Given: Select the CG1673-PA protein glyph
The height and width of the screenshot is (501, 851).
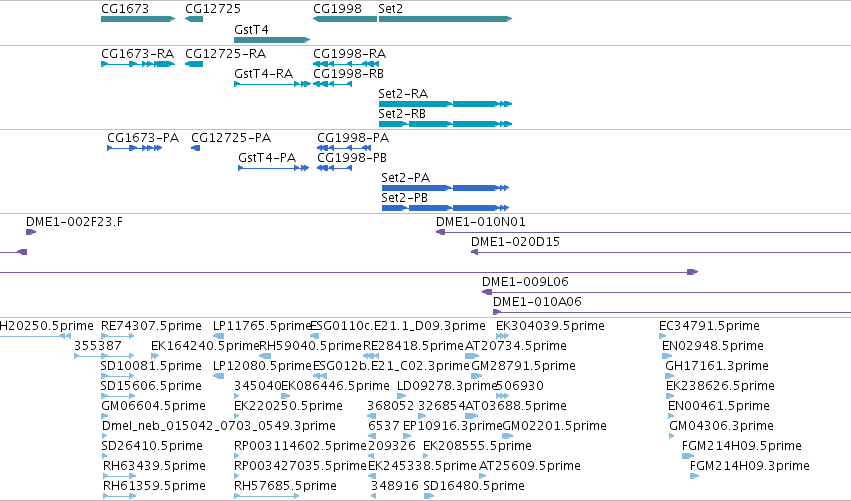Looking at the screenshot, I should tap(135, 148).
